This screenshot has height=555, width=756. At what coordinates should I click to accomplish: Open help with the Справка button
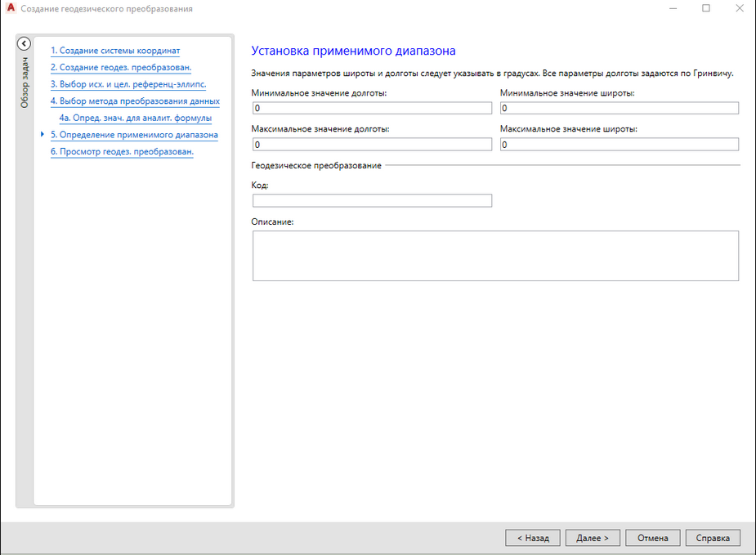(713, 538)
